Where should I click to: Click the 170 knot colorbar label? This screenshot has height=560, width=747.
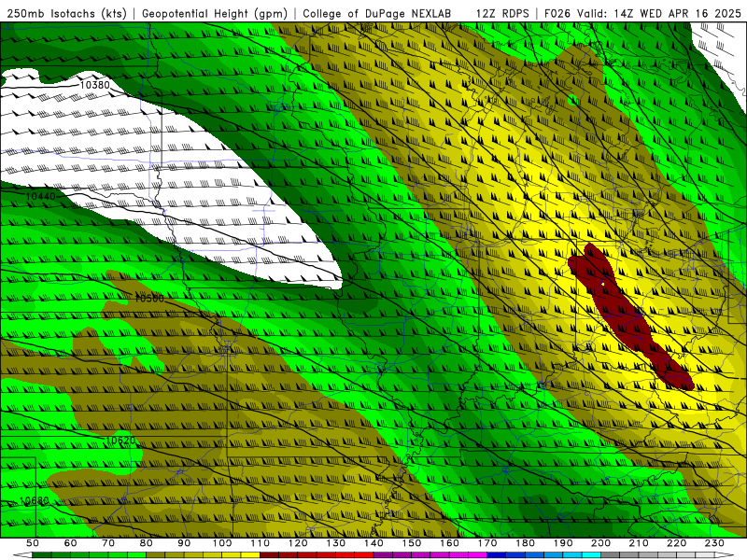(x=487, y=543)
